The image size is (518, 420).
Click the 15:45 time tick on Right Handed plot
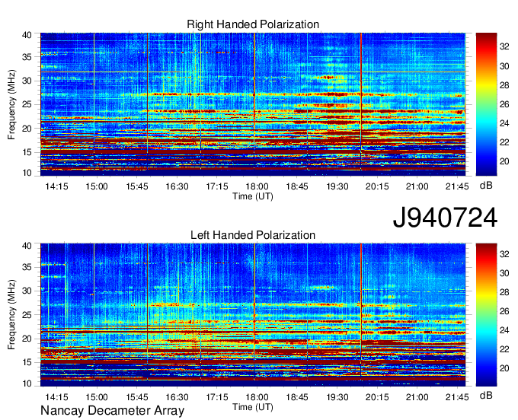coord(136,186)
